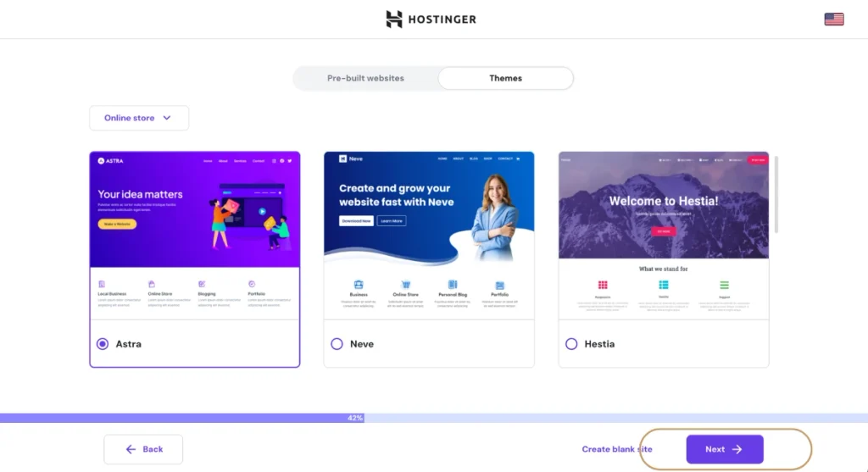The width and height of the screenshot is (868, 472).
Task: Click the left arrow icon in Back
Action: coord(131,449)
